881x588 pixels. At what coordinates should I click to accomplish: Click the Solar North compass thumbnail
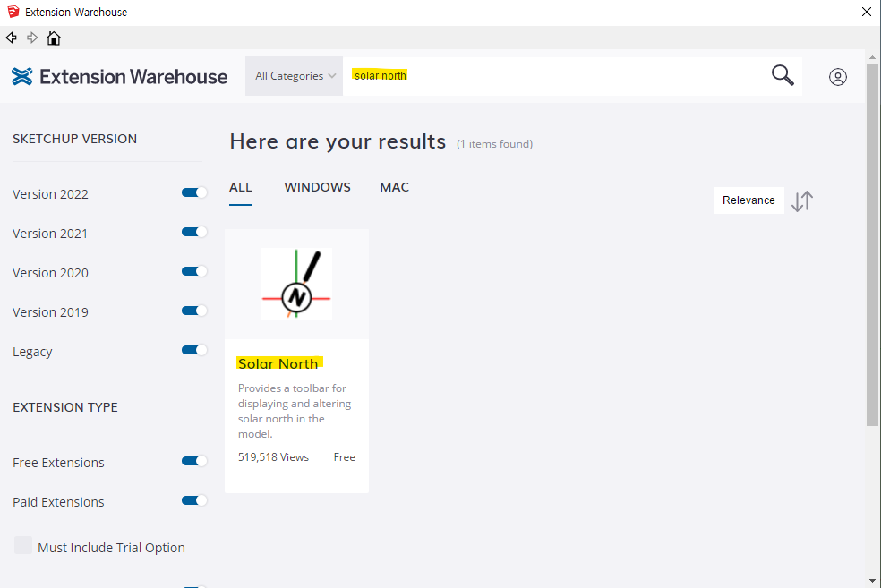pos(296,284)
